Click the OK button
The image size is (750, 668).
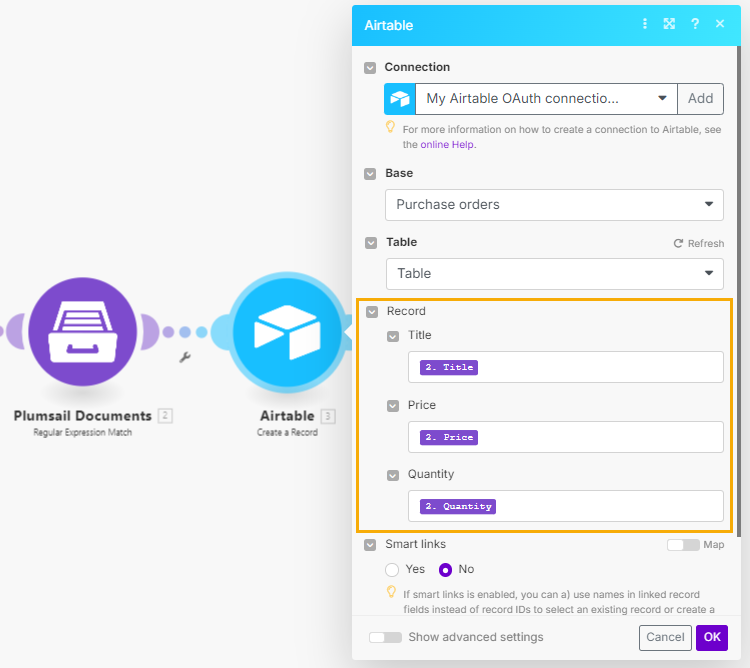(712, 637)
